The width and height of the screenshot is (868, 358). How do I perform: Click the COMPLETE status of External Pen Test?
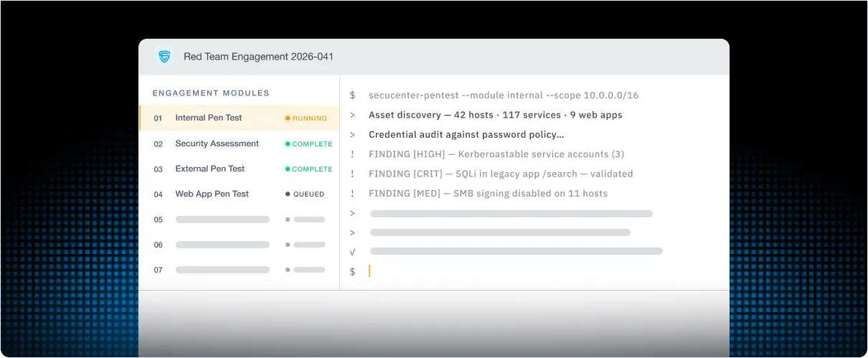(x=308, y=169)
